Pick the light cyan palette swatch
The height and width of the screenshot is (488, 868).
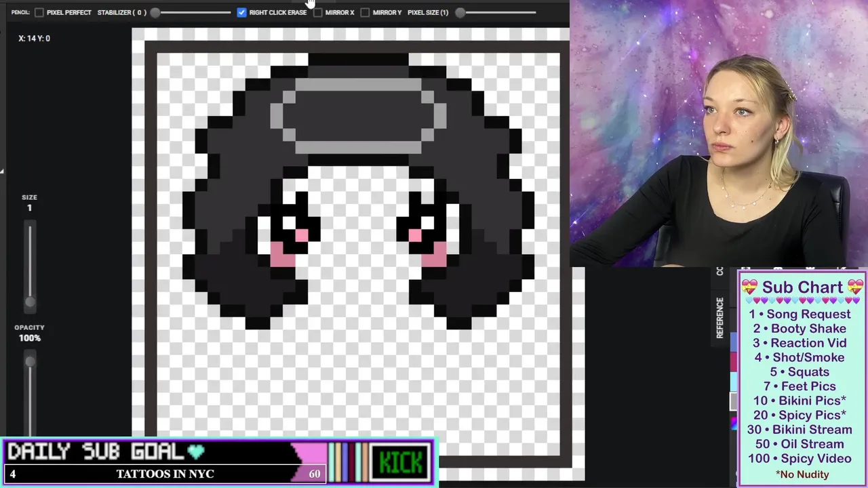click(x=734, y=382)
